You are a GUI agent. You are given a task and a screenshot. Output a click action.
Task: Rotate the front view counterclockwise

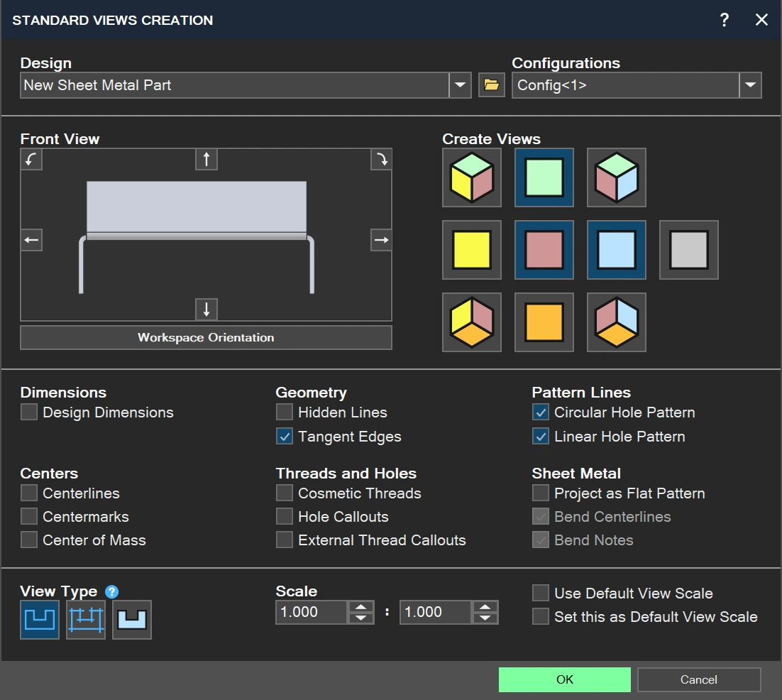click(x=31, y=160)
